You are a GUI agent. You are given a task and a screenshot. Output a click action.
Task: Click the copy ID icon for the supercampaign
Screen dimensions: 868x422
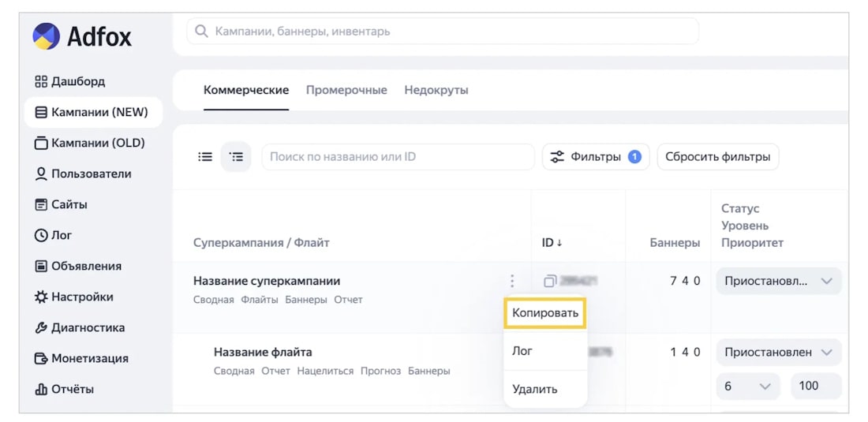click(550, 281)
